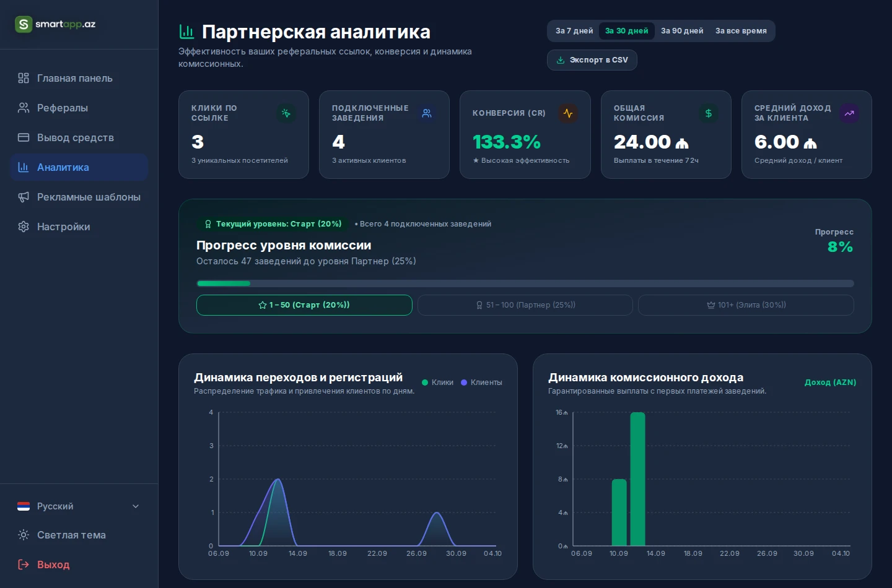Click the 8% progress value
This screenshot has width=892, height=588.
coord(840,247)
